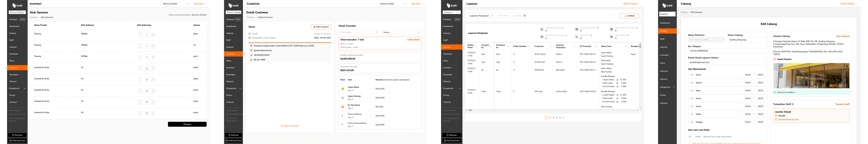Open Pilih tanggal date picker in Detail Transaksi

(358, 32)
